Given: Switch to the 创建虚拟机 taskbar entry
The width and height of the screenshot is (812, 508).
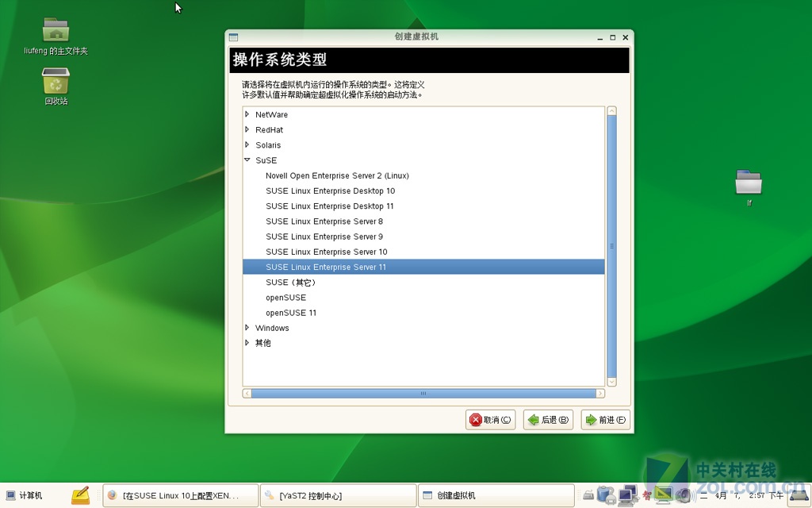Looking at the screenshot, I should click(496, 495).
